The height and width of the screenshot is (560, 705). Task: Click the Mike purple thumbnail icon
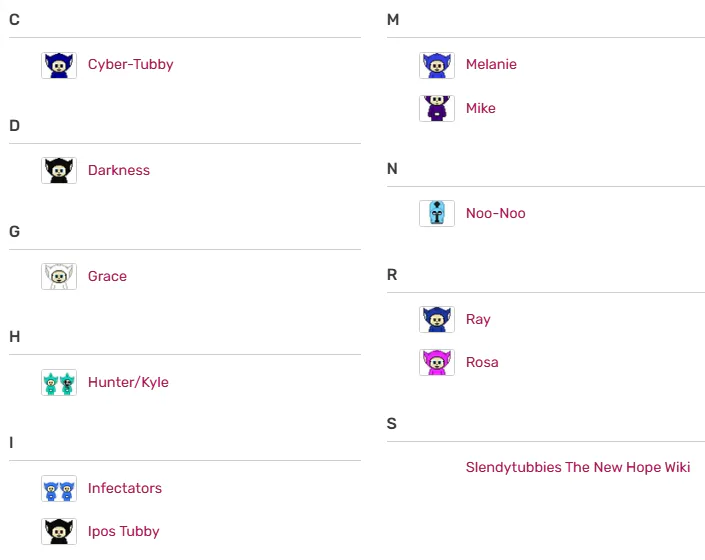tap(436, 109)
